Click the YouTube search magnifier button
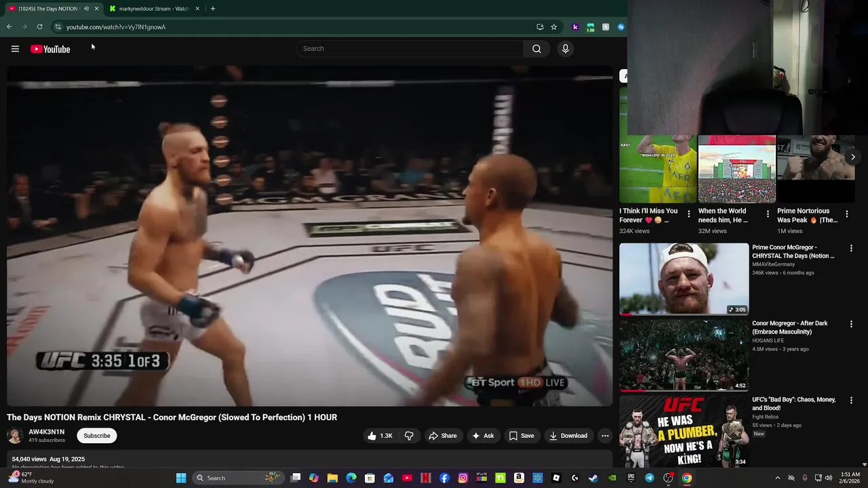Viewport: 868px width, 488px height. [536, 49]
